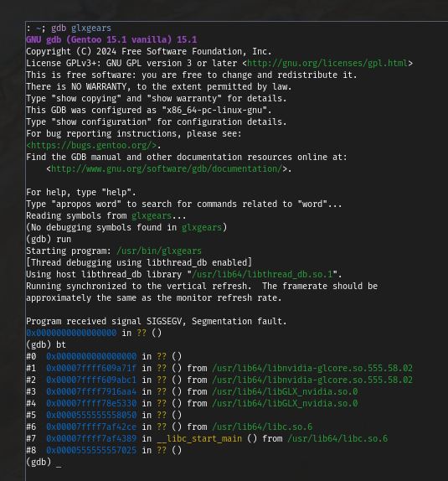Select frame #0 null address

click(91, 356)
